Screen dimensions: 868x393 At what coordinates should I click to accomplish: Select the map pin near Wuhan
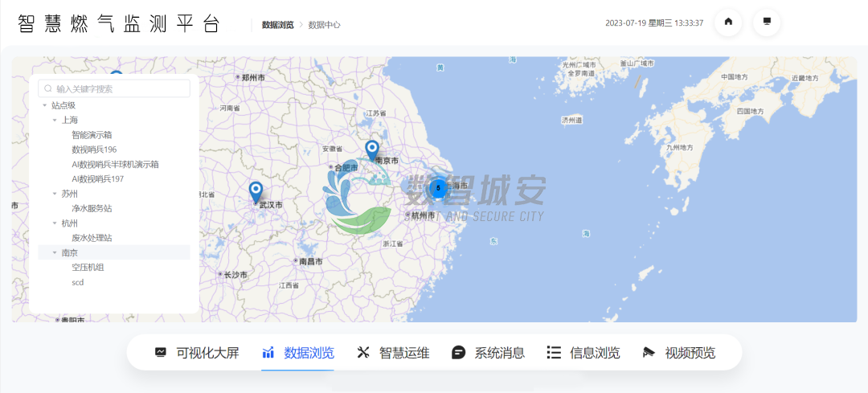pos(256,191)
